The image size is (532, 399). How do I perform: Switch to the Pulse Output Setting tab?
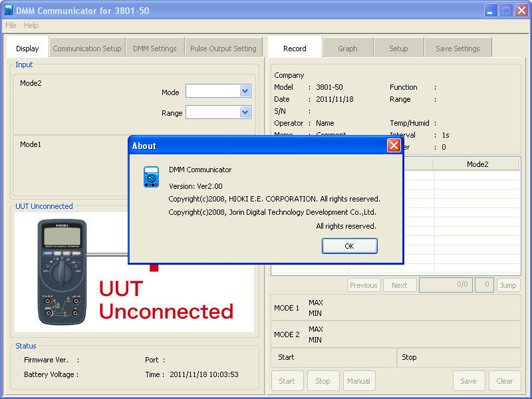(x=223, y=49)
